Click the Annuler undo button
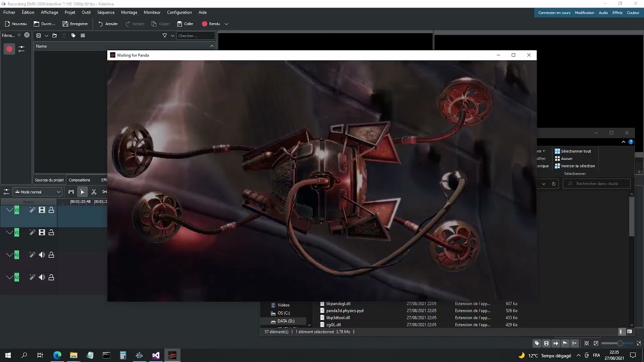Image resolution: width=644 pixels, height=362 pixels. pyautogui.click(x=108, y=24)
